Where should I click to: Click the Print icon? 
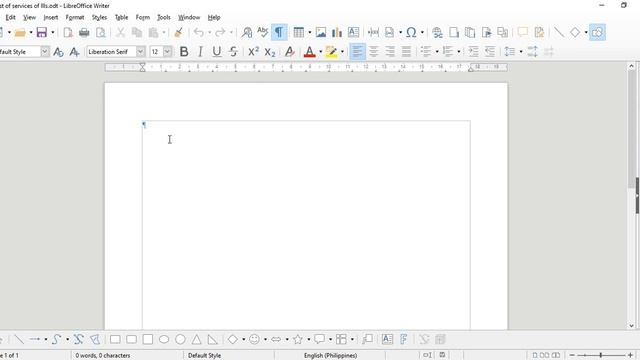(84, 32)
